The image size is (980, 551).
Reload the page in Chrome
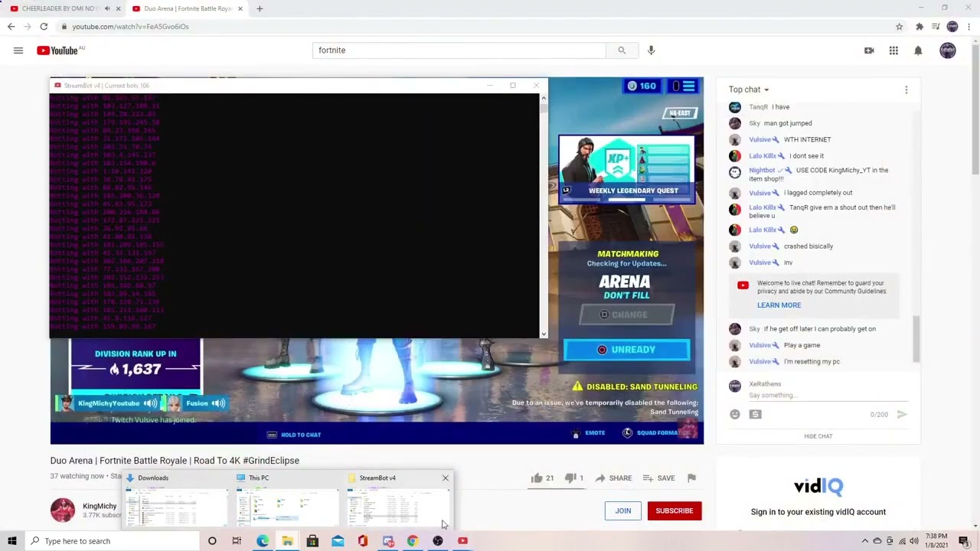tap(44, 27)
